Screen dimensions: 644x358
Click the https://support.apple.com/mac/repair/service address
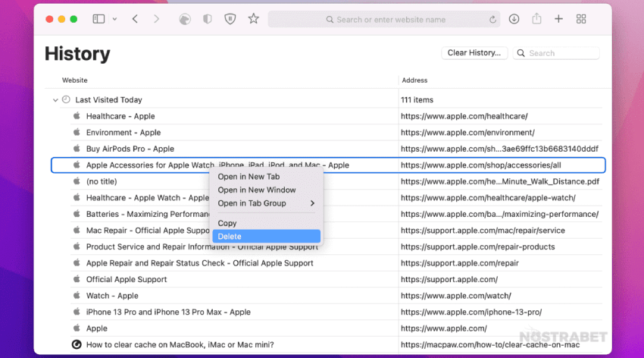click(x=483, y=230)
